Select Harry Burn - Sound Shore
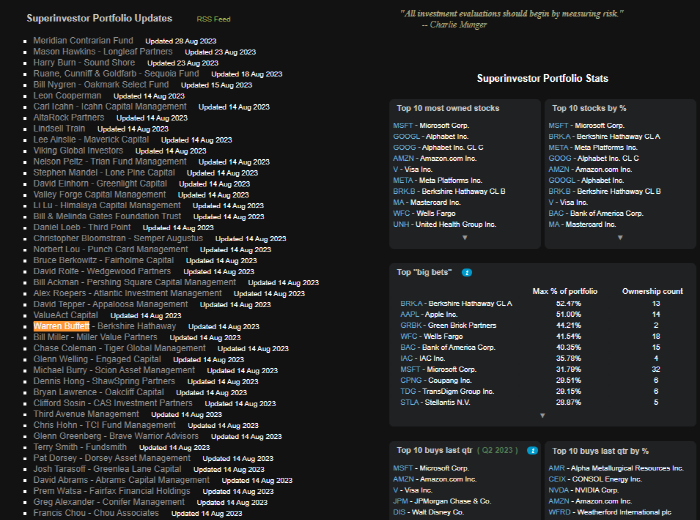 [84, 62]
